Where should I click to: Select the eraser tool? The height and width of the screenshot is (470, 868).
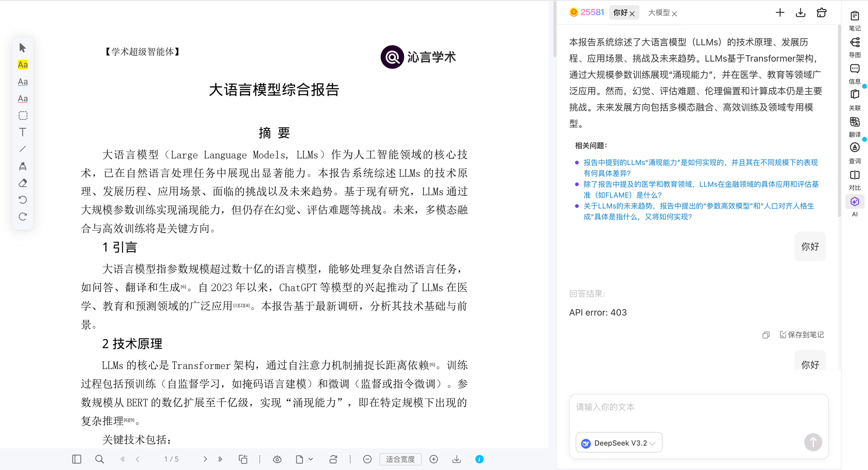pyautogui.click(x=23, y=183)
